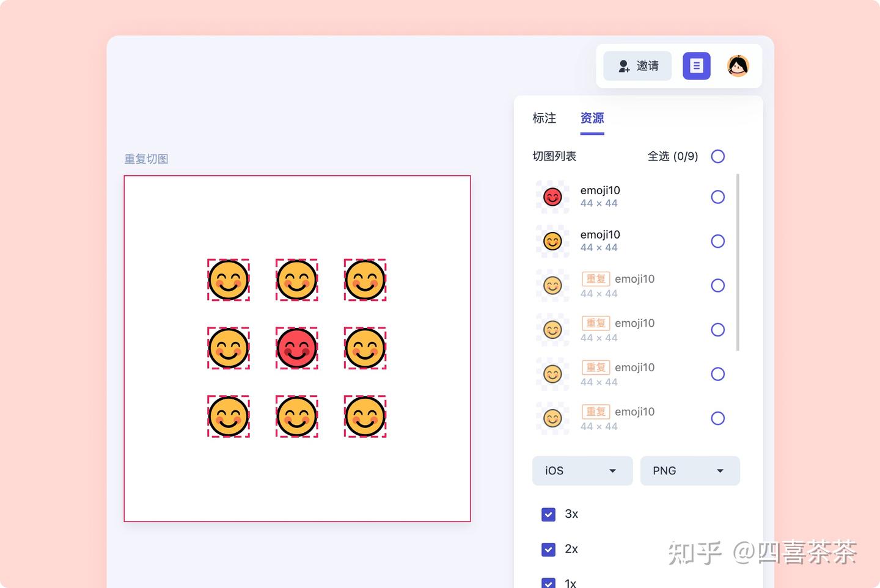Toggle the 全选 (0/9) select-all circle
The height and width of the screenshot is (588, 880).
(718, 156)
